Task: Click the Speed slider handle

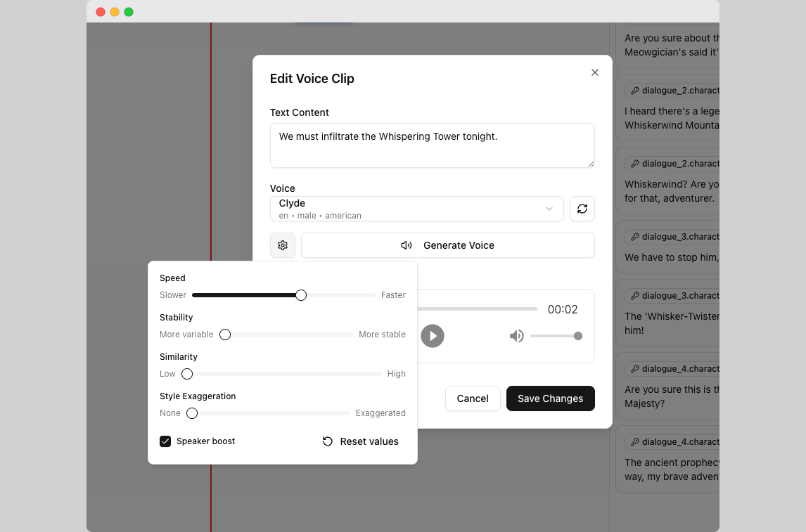Action: point(301,295)
